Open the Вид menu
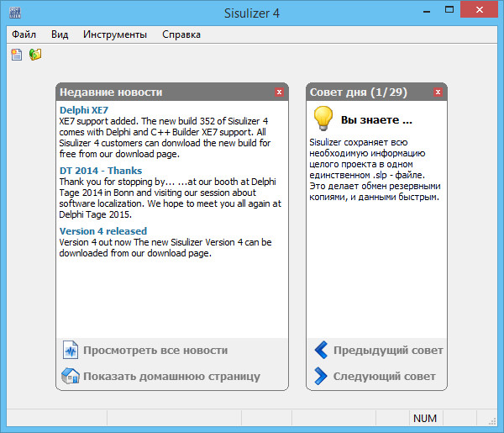This screenshot has height=433, width=504. pos(60,34)
